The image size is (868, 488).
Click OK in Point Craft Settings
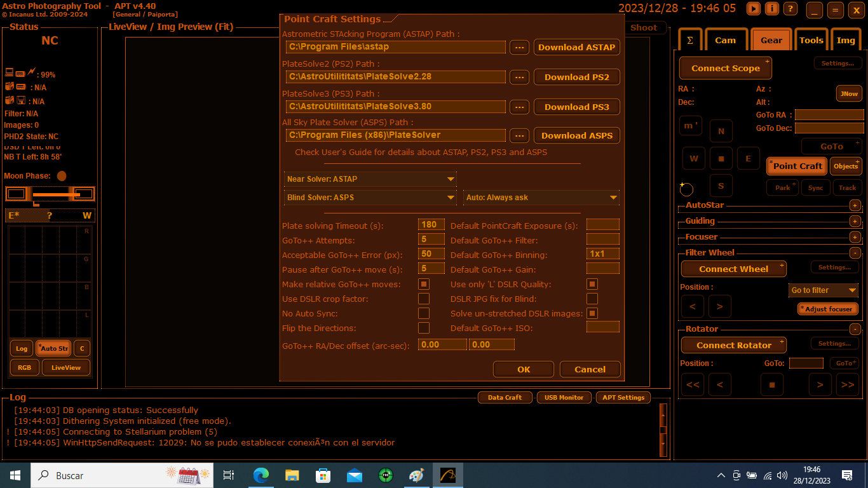point(524,369)
